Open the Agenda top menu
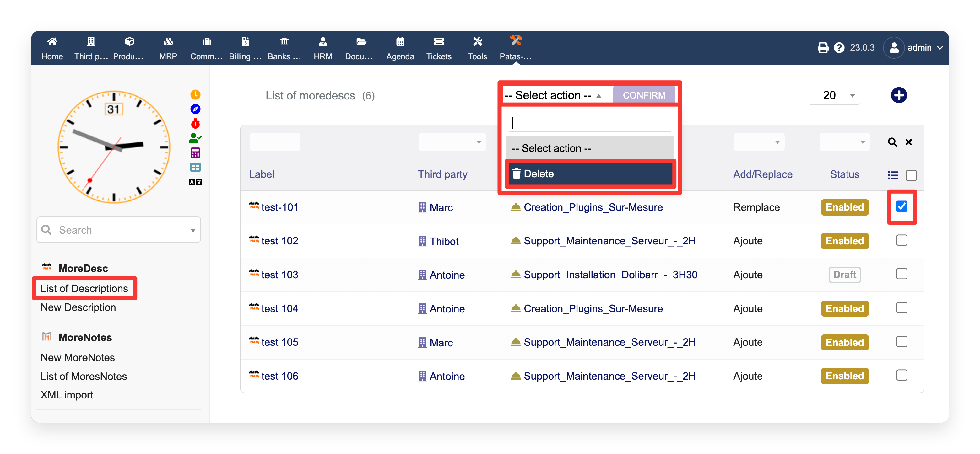The height and width of the screenshot is (454, 980). point(400,48)
